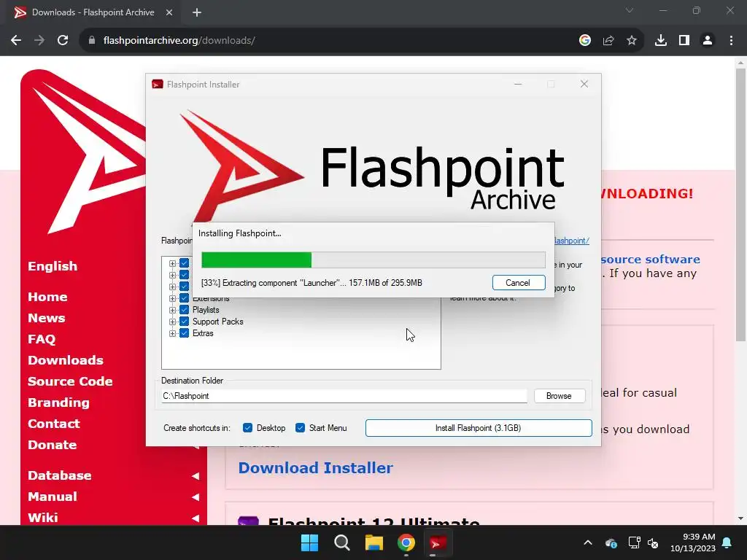Close the Downloads - Flashpoint Archive tab
The image size is (747, 560).
(x=169, y=12)
